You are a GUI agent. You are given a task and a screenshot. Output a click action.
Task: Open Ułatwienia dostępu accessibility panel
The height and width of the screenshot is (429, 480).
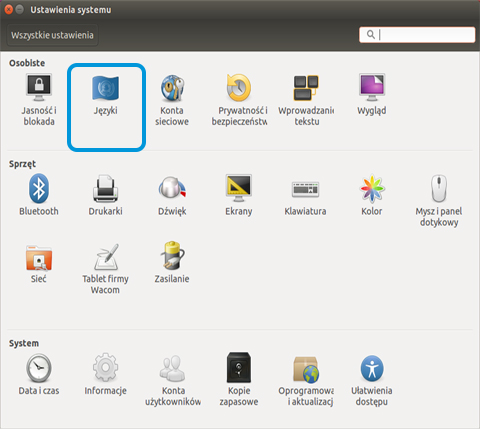click(372, 381)
